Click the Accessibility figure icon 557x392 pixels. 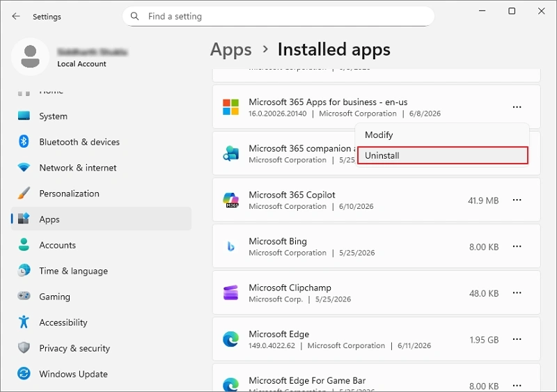click(24, 322)
